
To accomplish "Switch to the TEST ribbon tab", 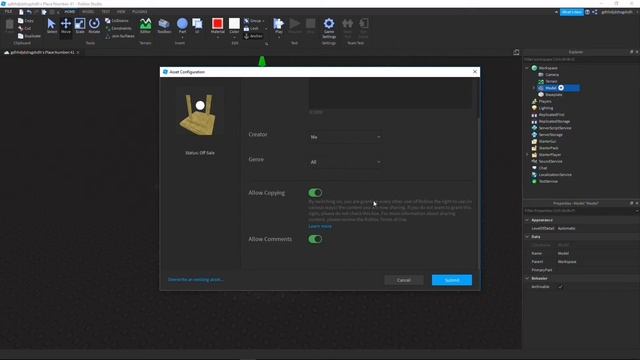I will pyautogui.click(x=105, y=12).
